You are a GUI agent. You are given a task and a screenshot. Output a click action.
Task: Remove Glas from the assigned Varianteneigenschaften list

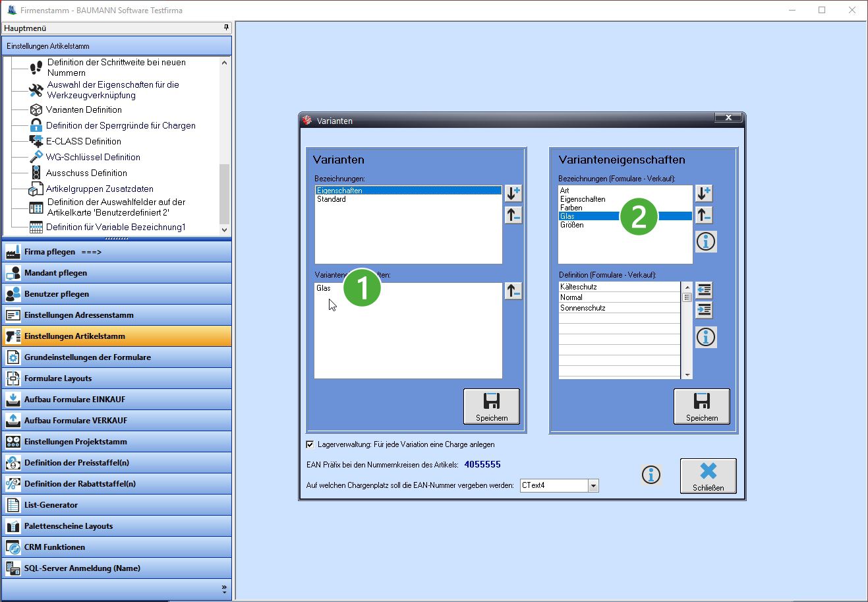pyautogui.click(x=513, y=291)
